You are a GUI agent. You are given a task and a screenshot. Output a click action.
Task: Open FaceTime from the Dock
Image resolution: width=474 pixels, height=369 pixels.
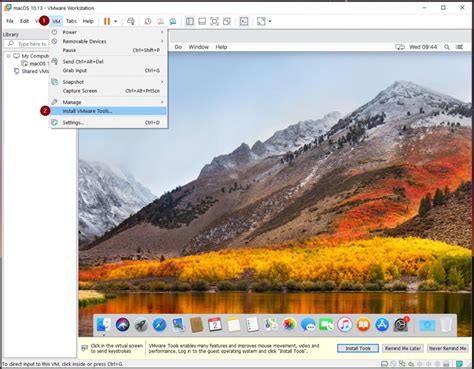pos(326,324)
